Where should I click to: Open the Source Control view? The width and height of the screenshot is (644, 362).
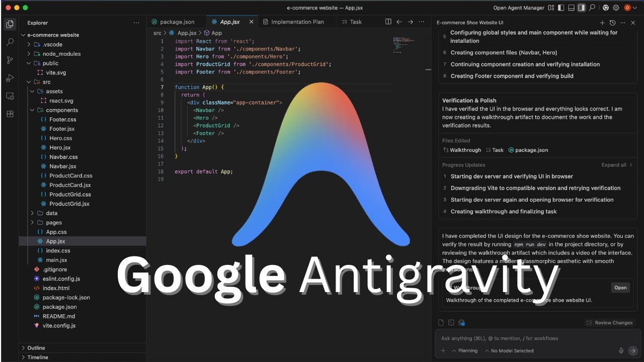[10, 60]
